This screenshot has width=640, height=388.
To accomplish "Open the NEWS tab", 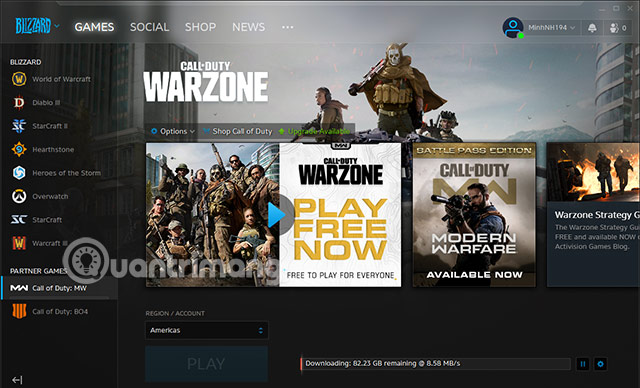I will (249, 27).
